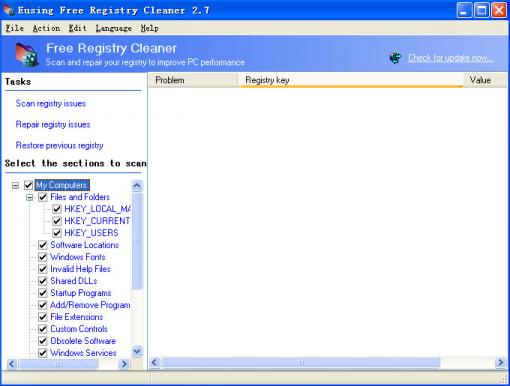Open the Edit menu
The height and width of the screenshot is (386, 510).
click(77, 28)
